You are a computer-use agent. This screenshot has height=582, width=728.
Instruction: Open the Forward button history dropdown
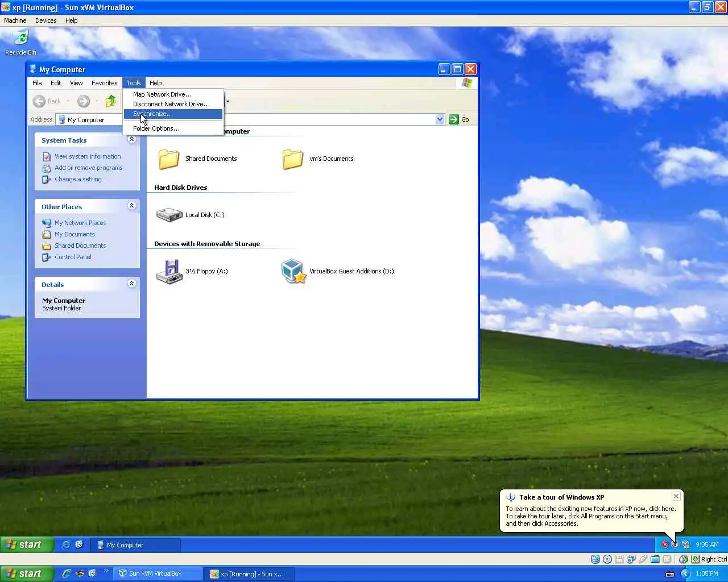tap(97, 101)
